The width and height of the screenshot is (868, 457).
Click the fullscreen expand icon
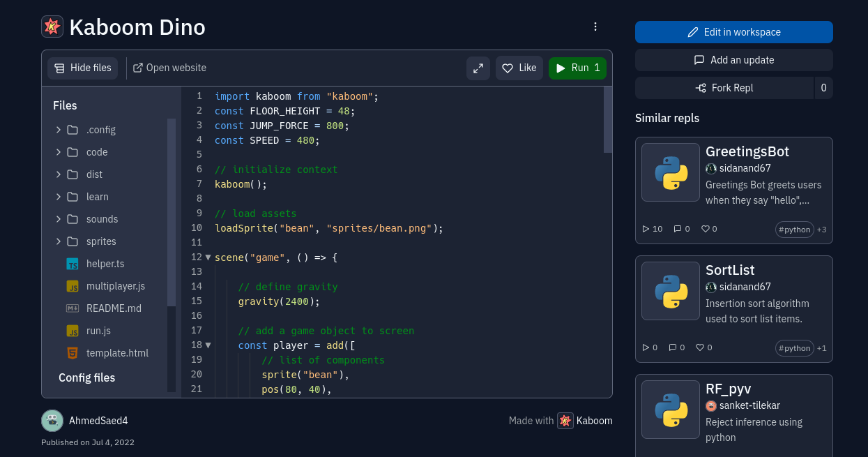(478, 68)
